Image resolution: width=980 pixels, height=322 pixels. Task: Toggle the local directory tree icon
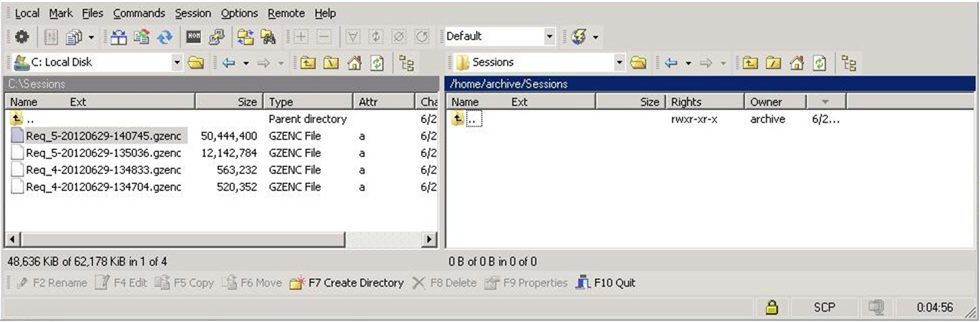pos(407,63)
